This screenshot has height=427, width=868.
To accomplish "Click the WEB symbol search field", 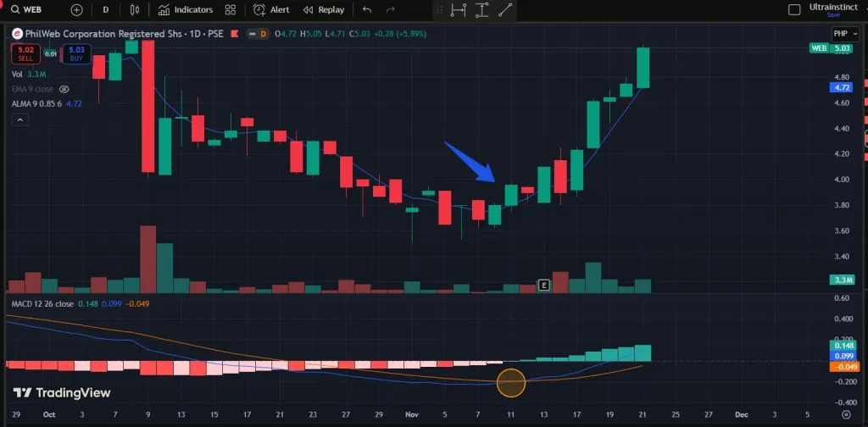I will [x=34, y=9].
